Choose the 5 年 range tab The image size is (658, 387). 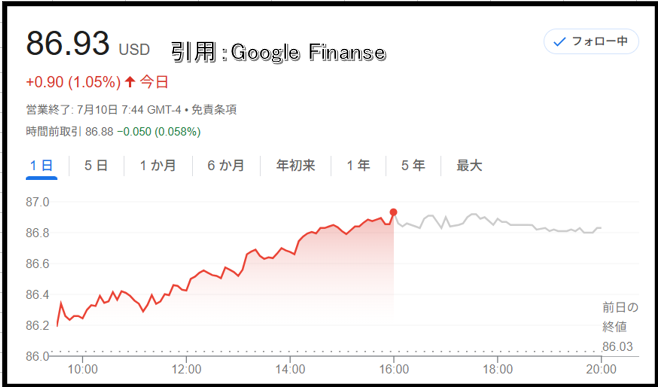413,165
